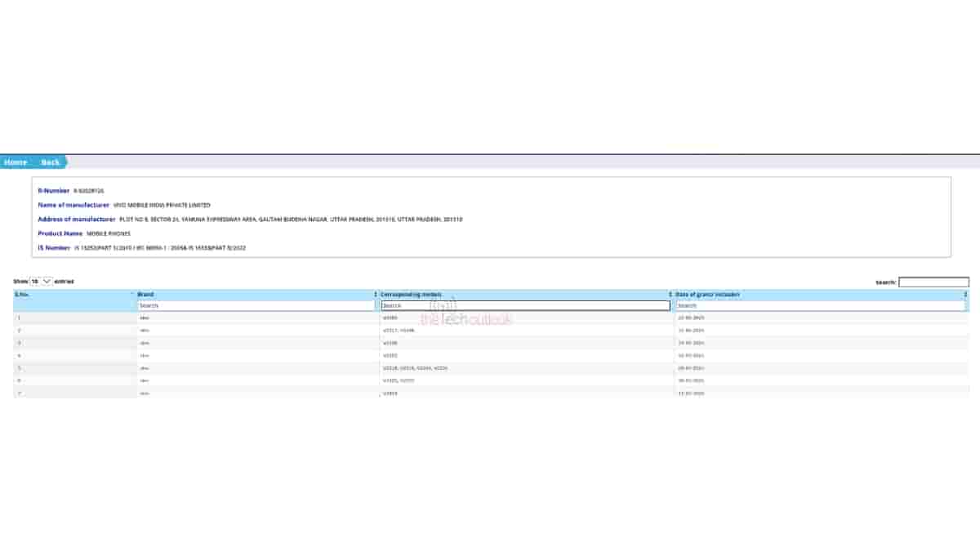Click the S.No. column header label
Screen dimensions: 980x551
pyautogui.click(x=22, y=294)
